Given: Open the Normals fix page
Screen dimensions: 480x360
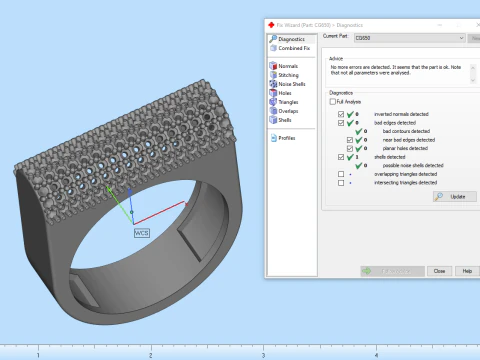Looking at the screenshot, I should click(x=284, y=66).
